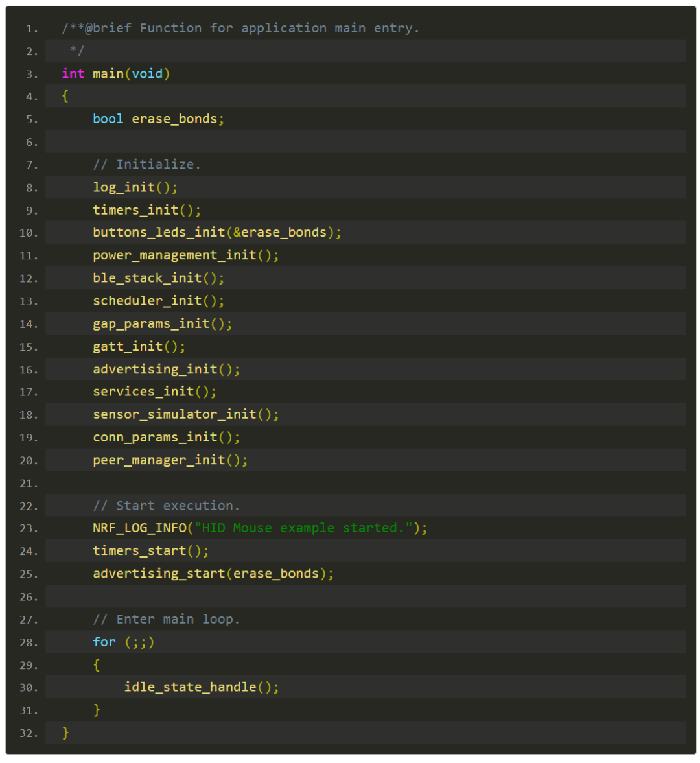Click the scheduler_init() call

click(159, 301)
